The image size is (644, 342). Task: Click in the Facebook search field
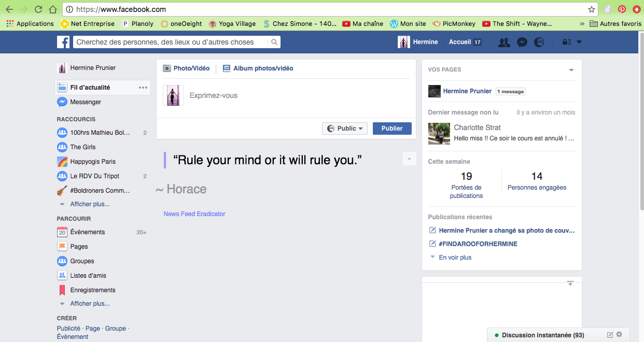tap(171, 42)
